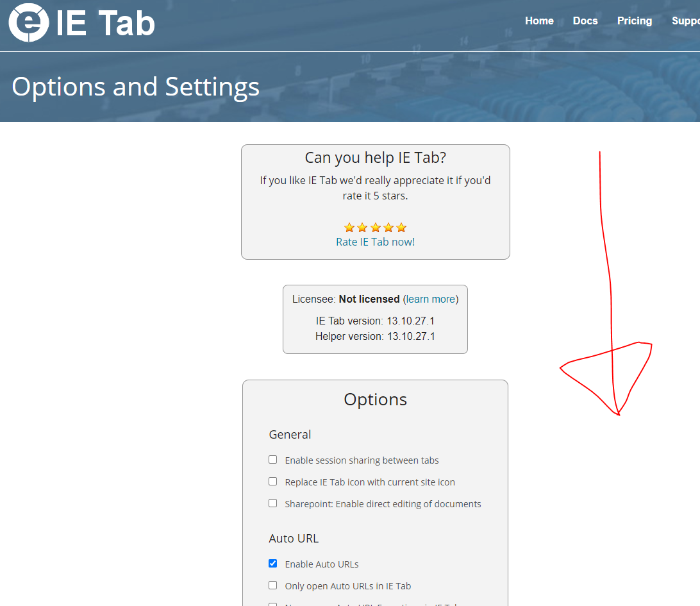Enable session sharing between tabs
700x606 pixels.
point(273,460)
